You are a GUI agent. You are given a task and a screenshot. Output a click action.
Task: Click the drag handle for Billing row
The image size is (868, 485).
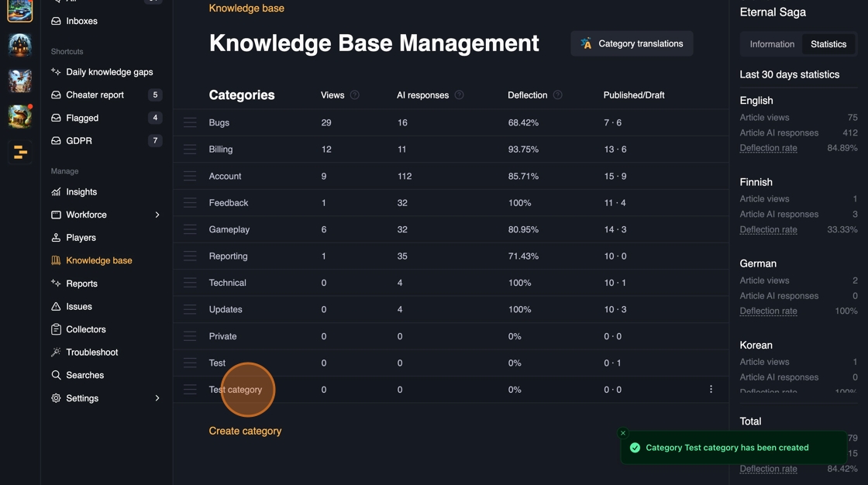[190, 150]
